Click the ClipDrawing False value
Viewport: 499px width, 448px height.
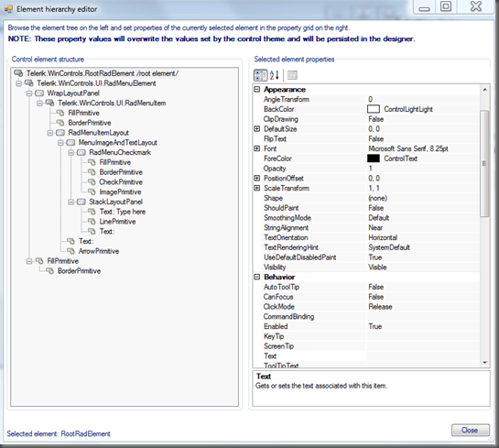coord(375,119)
